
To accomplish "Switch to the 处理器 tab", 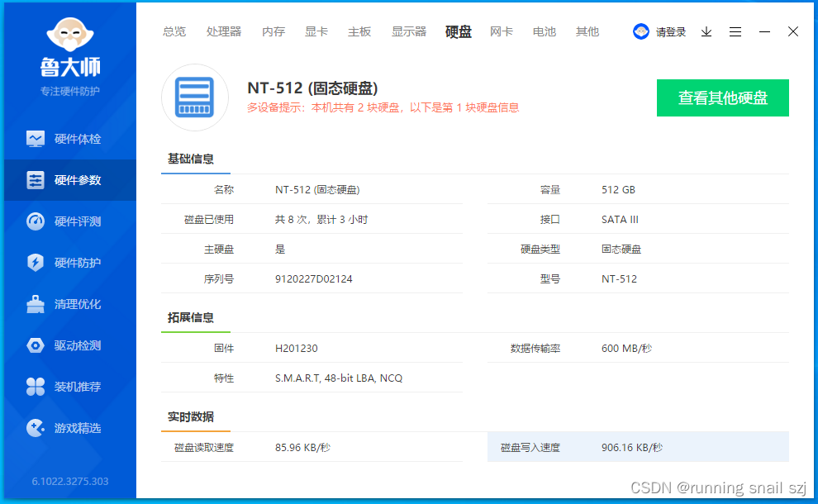I will (x=224, y=32).
